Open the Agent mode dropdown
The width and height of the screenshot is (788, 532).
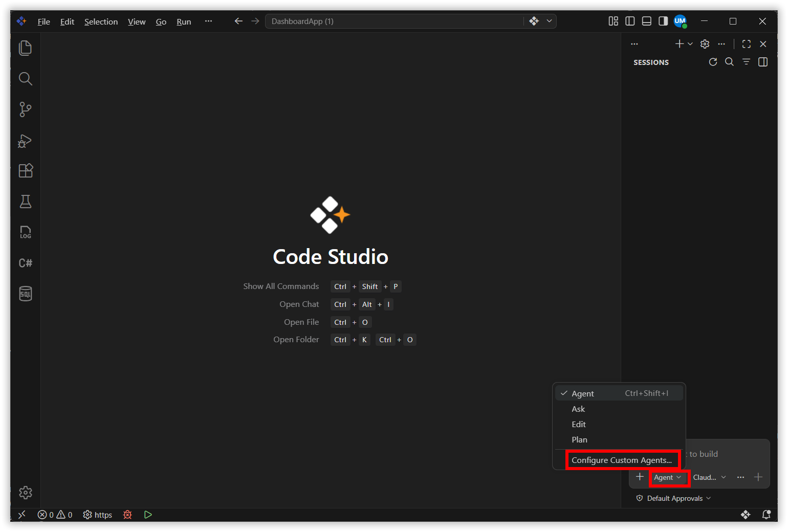click(668, 477)
